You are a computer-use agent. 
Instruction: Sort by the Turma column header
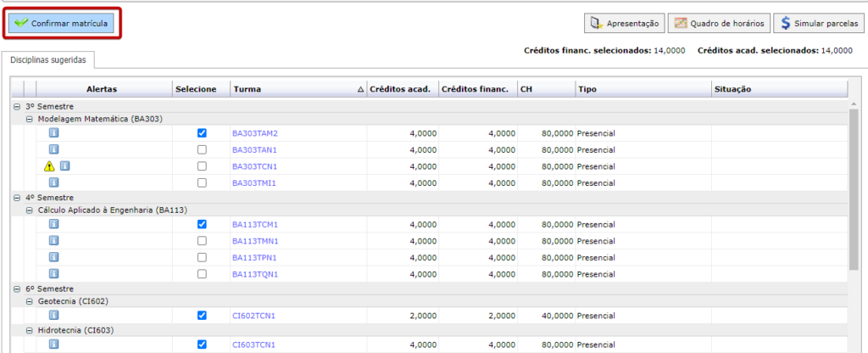(297, 89)
